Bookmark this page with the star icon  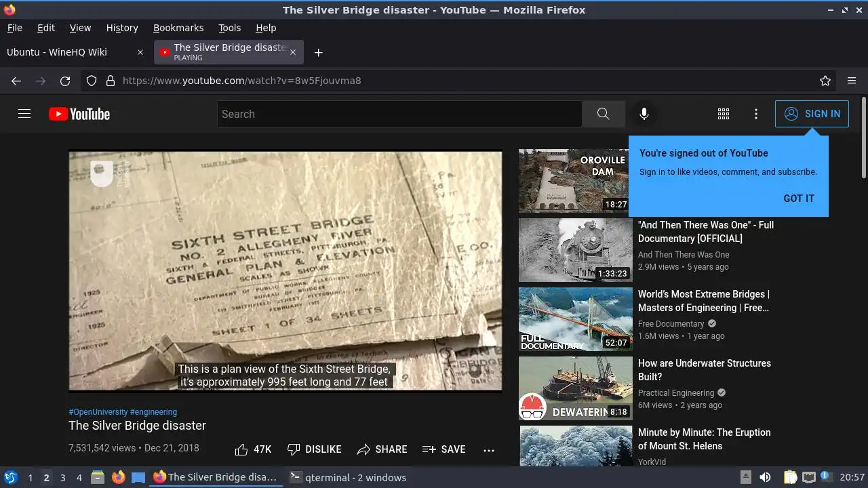coord(825,81)
